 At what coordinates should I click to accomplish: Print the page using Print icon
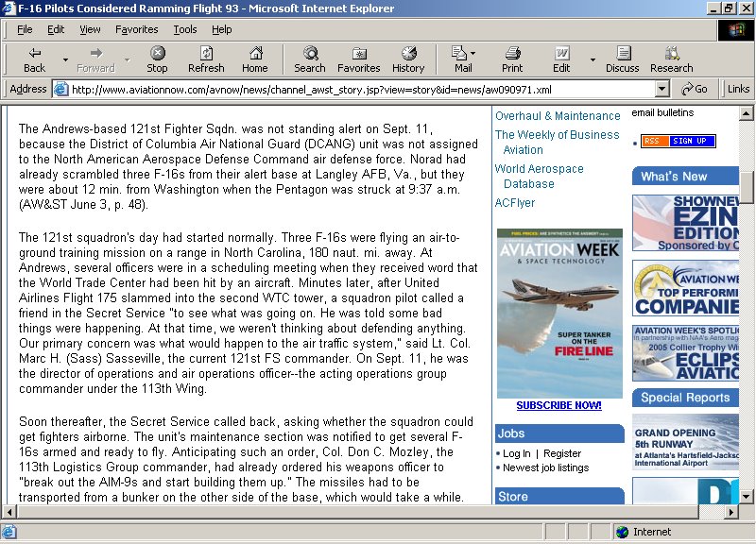pos(512,59)
